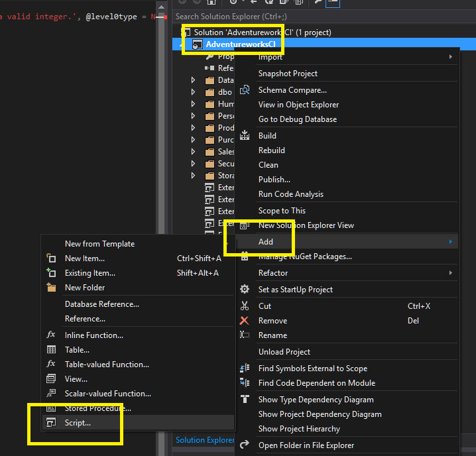Expand the Hum folder node
Image resolution: width=476 pixels, height=456 pixels.
tap(193, 104)
